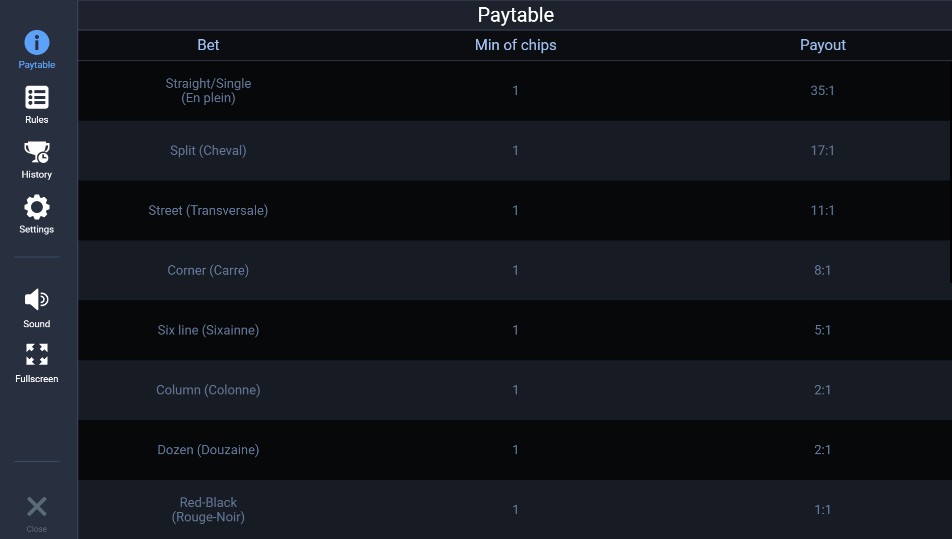Select the Column (Colonne) bet row
Viewport: 952px width, 539px height.
(208, 390)
